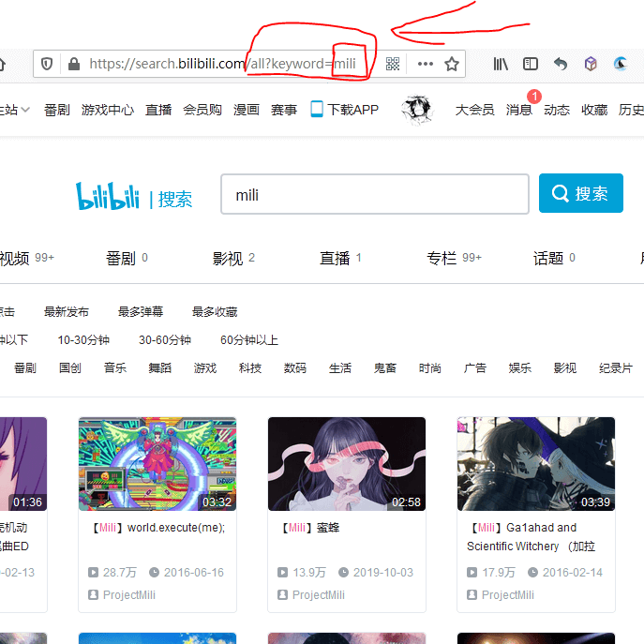Switch to 话题 0 results tab

tap(554, 259)
